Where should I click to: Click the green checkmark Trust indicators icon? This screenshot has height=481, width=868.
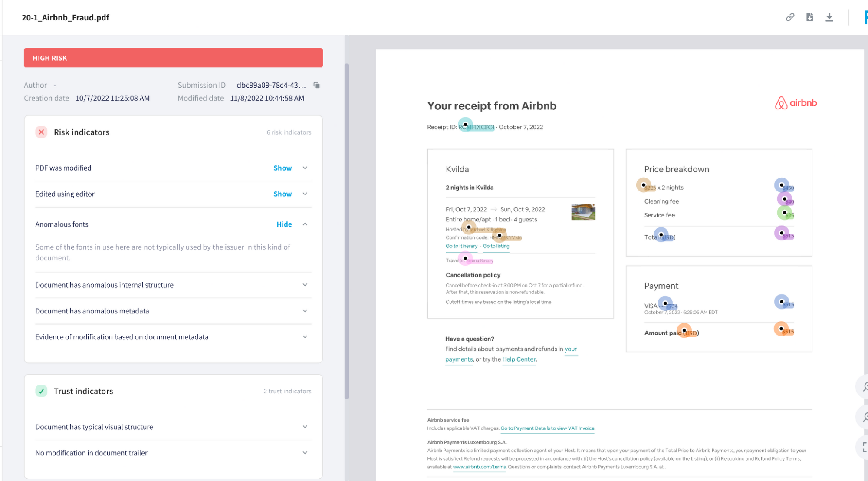[x=41, y=390]
